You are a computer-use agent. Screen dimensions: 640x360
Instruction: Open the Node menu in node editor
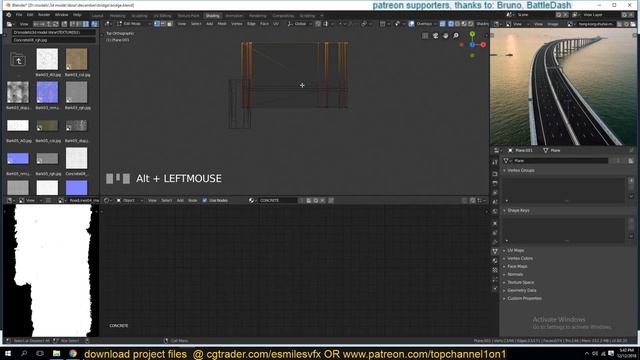click(192, 200)
